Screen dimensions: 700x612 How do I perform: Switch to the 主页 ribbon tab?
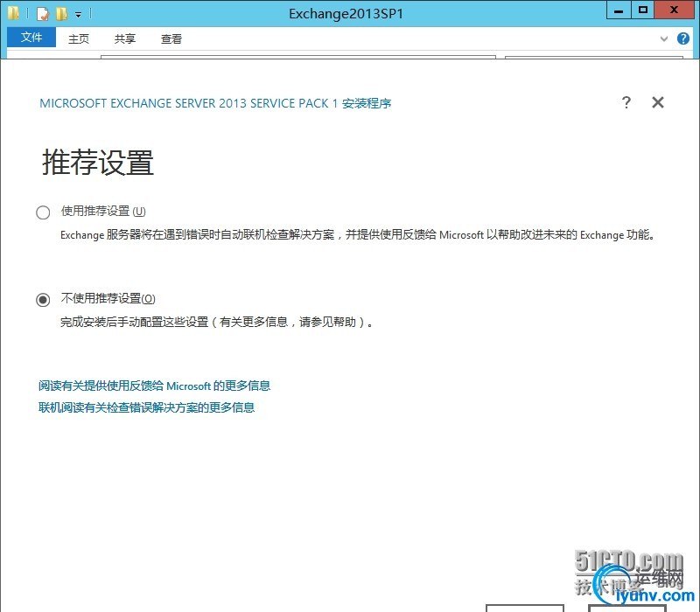[x=79, y=38]
